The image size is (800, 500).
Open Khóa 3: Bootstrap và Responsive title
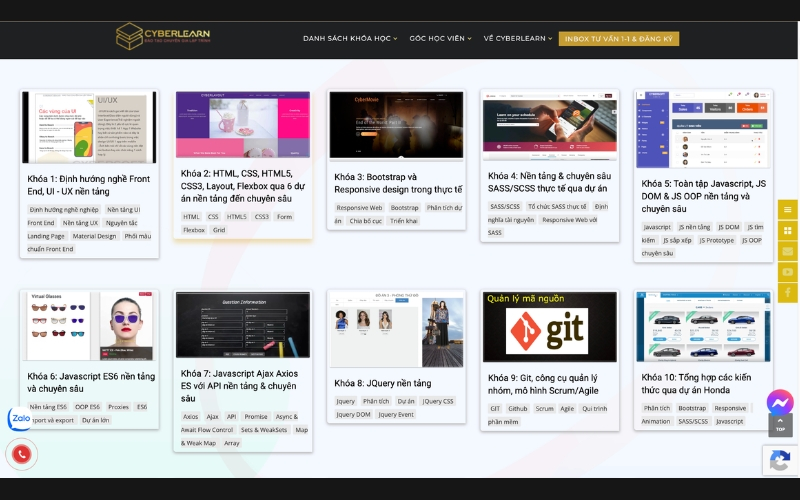(398, 183)
